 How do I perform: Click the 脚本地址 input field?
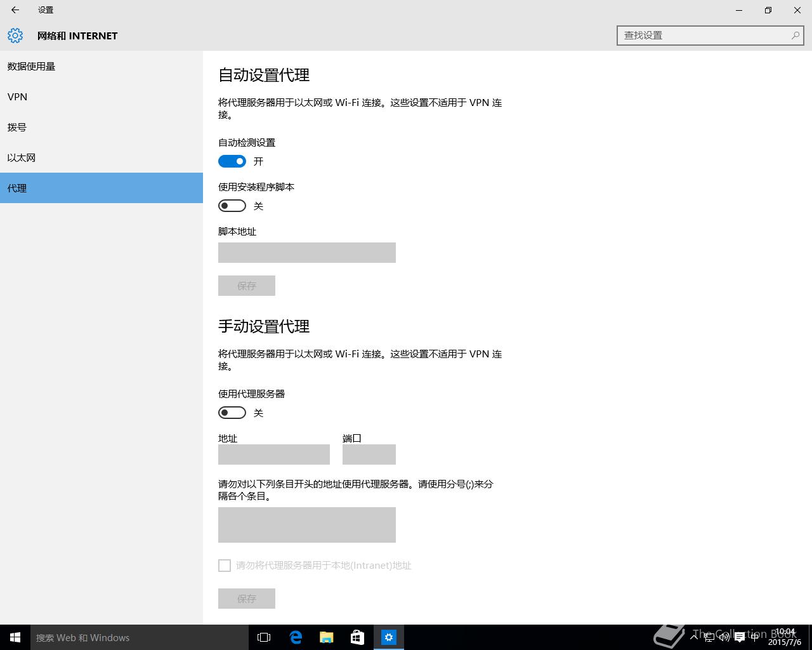click(307, 253)
